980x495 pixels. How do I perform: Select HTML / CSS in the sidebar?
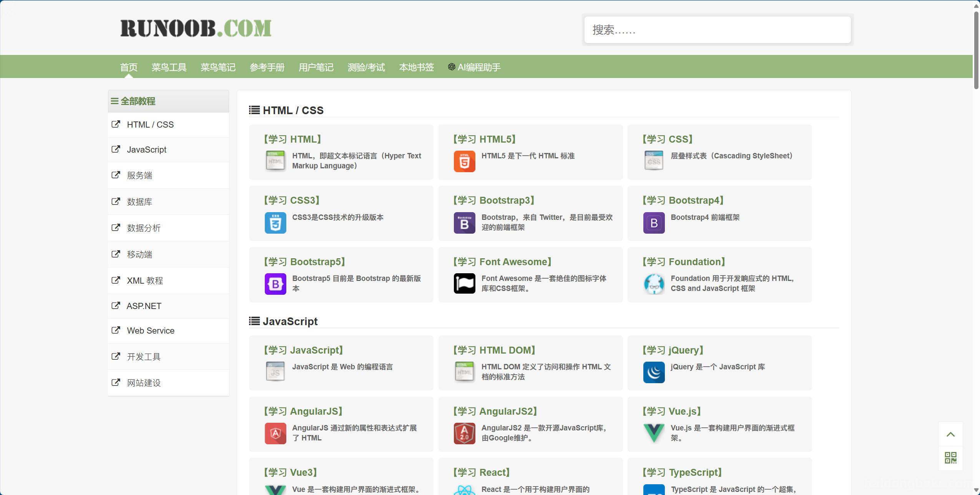[168, 125]
